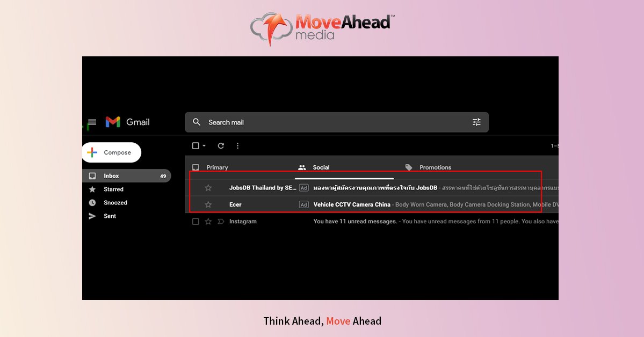Click the Ecer sender name
644x337 pixels.
tap(235, 204)
